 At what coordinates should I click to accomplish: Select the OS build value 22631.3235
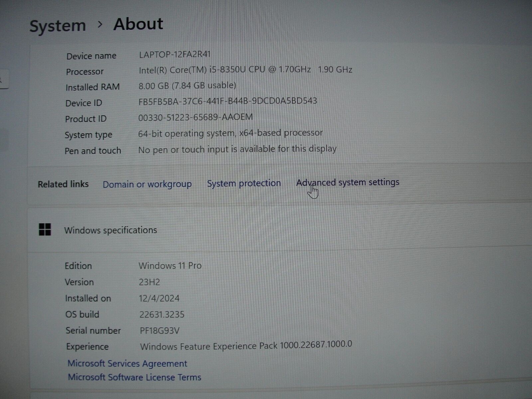tap(162, 314)
